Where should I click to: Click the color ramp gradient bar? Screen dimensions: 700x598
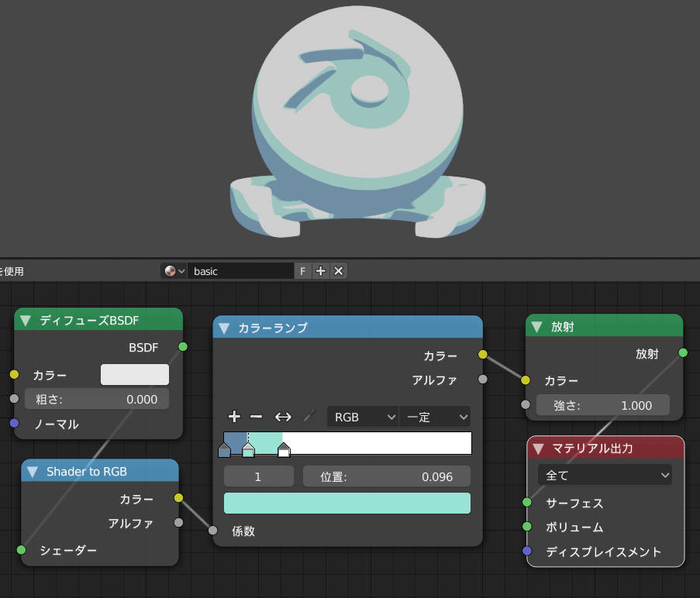tap(347, 443)
